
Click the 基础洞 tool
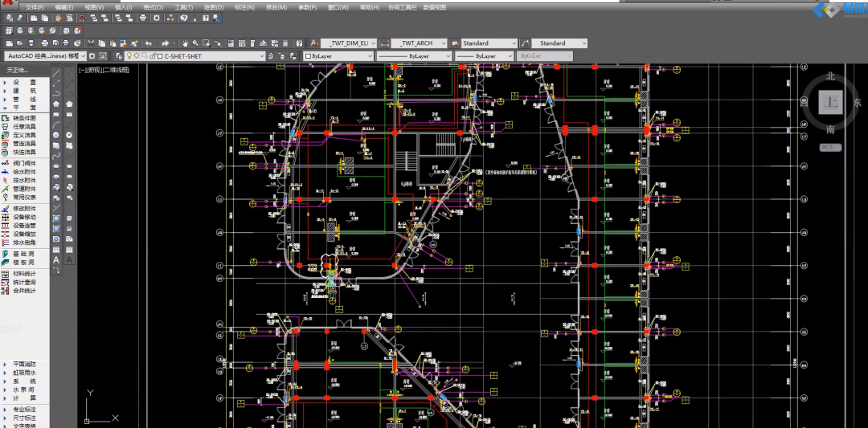pos(24,254)
